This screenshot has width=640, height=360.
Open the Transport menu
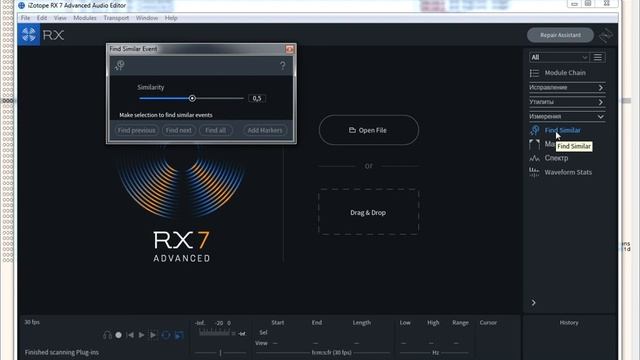pyautogui.click(x=116, y=18)
